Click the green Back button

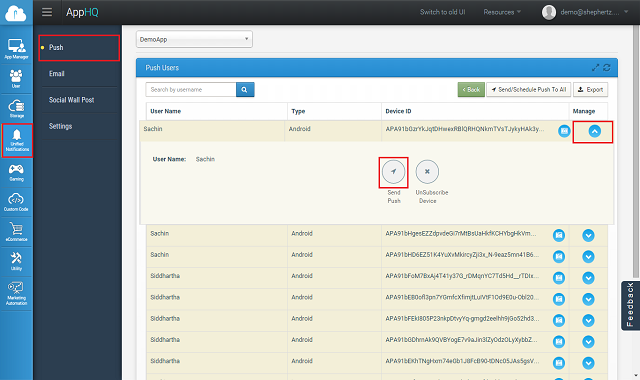coord(471,89)
